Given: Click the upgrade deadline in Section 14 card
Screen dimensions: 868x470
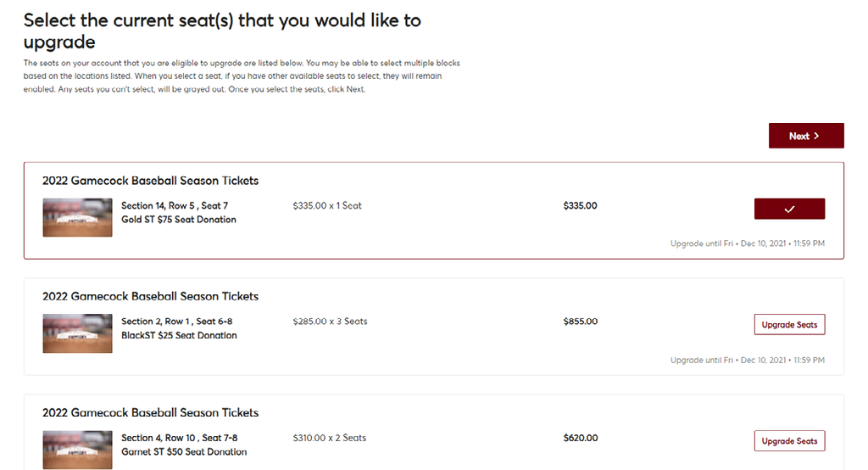Looking at the screenshot, I should coord(747,243).
